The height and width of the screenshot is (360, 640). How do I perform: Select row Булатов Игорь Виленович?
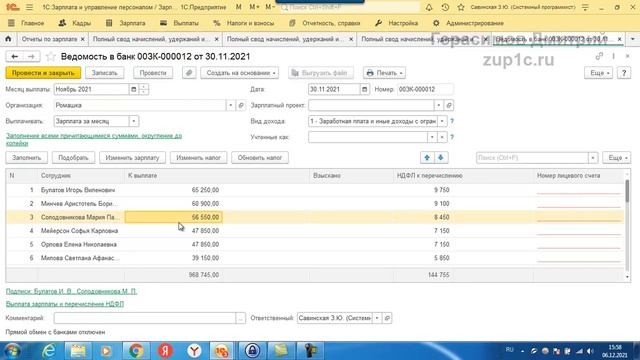click(315, 190)
